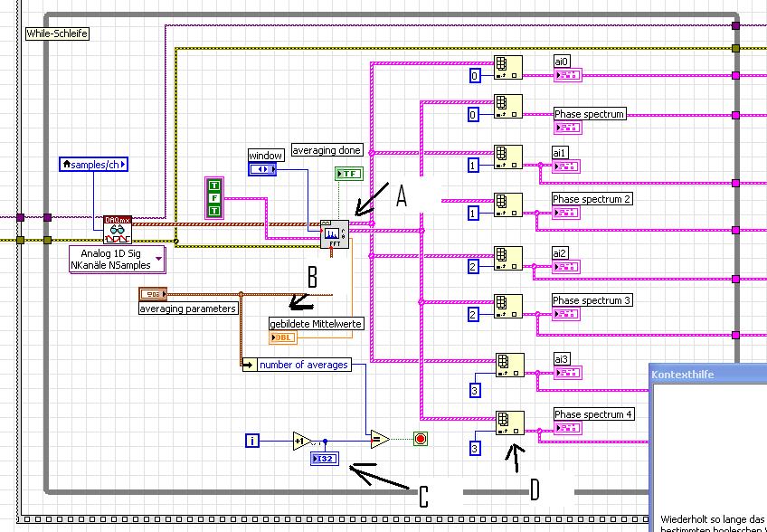
Task: Click the averaging done TF indicator
Action: click(x=349, y=174)
